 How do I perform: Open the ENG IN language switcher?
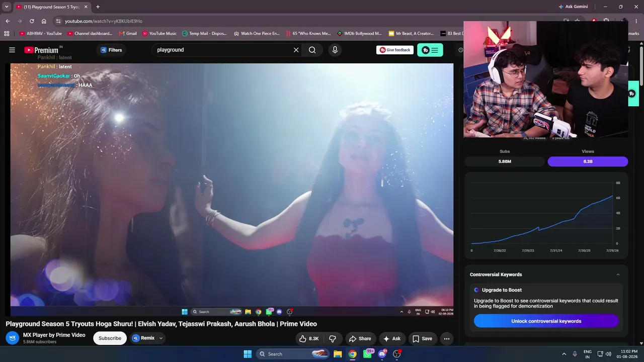588,354
